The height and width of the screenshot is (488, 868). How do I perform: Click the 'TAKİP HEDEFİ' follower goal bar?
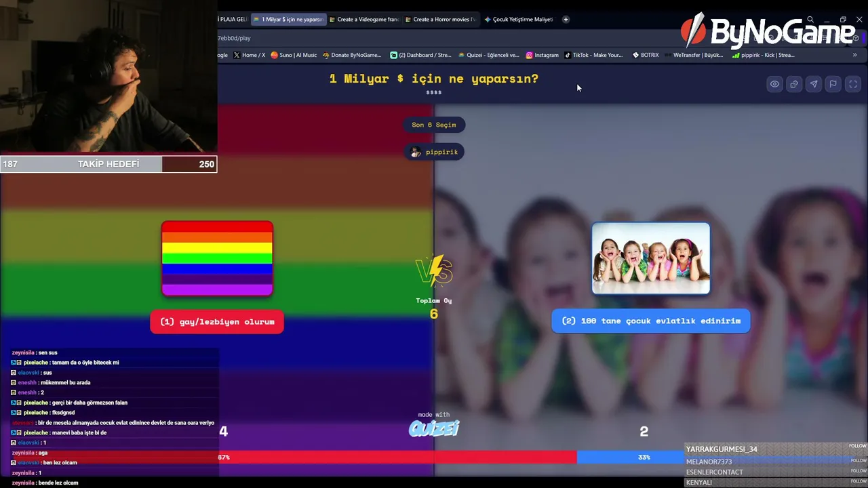[x=108, y=164]
